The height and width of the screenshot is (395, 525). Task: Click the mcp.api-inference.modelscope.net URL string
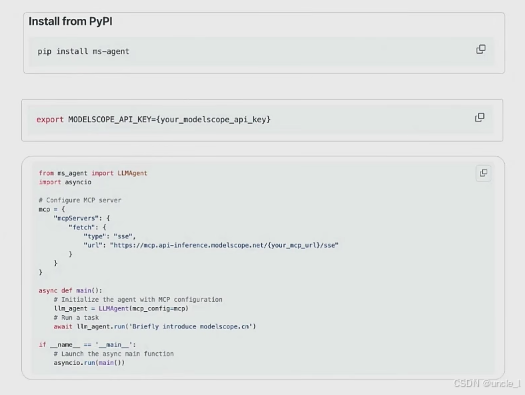[x=224, y=245]
